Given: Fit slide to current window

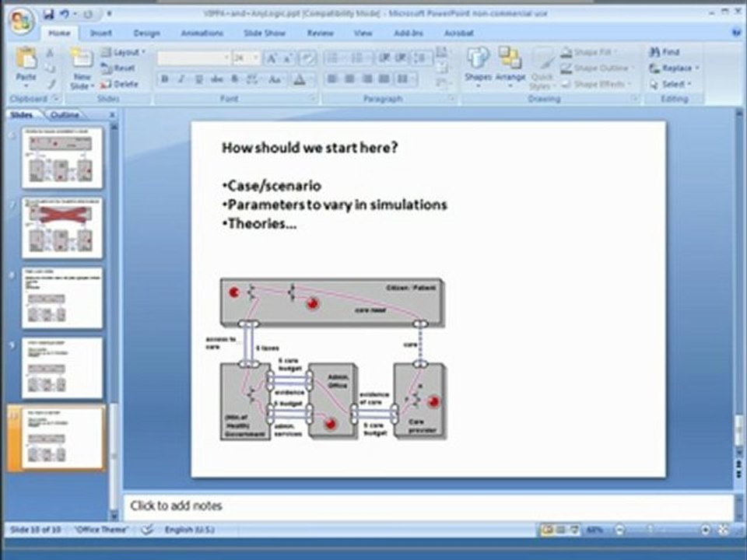Looking at the screenshot, I should pos(724,530).
